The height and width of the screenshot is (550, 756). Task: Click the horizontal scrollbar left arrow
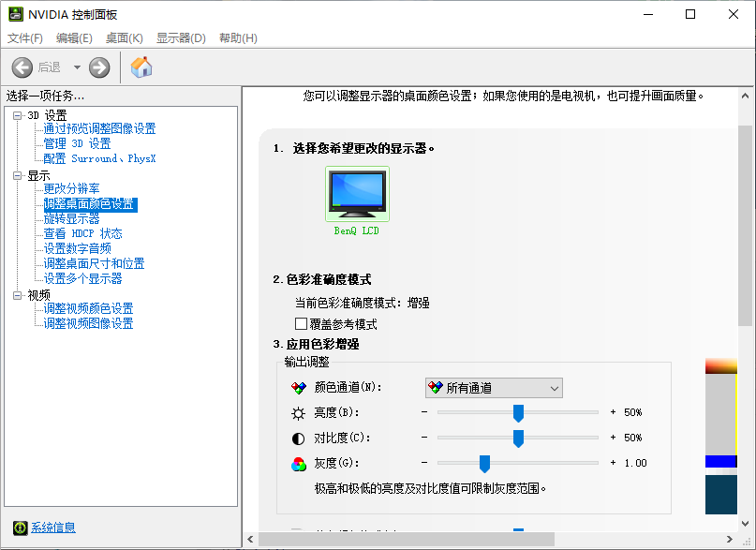pos(250,540)
